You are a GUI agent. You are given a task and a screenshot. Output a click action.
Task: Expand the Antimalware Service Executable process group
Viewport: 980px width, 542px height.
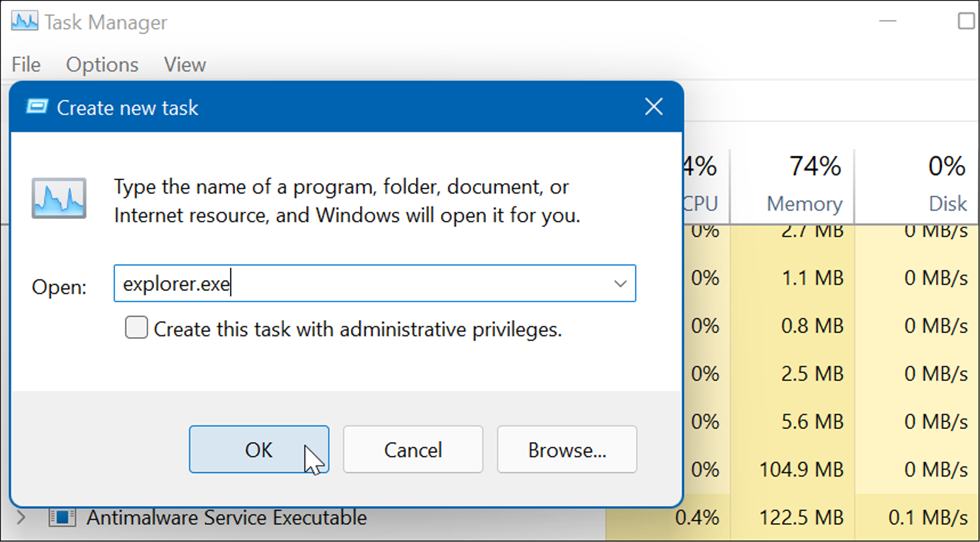point(20,517)
